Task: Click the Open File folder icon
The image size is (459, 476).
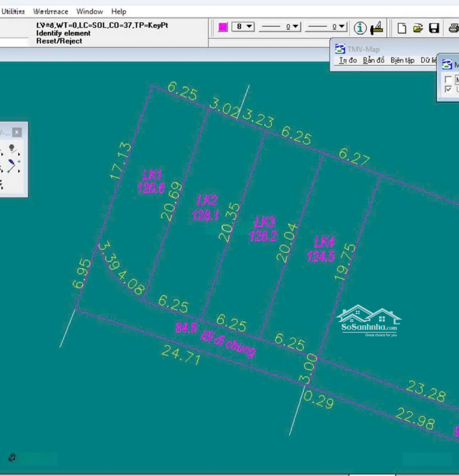Action: 418,28
